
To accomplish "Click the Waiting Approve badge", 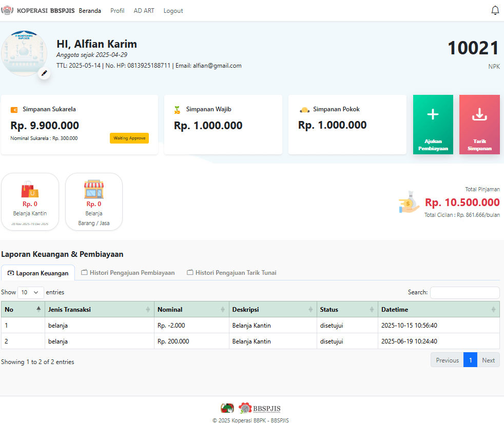I will pos(129,138).
